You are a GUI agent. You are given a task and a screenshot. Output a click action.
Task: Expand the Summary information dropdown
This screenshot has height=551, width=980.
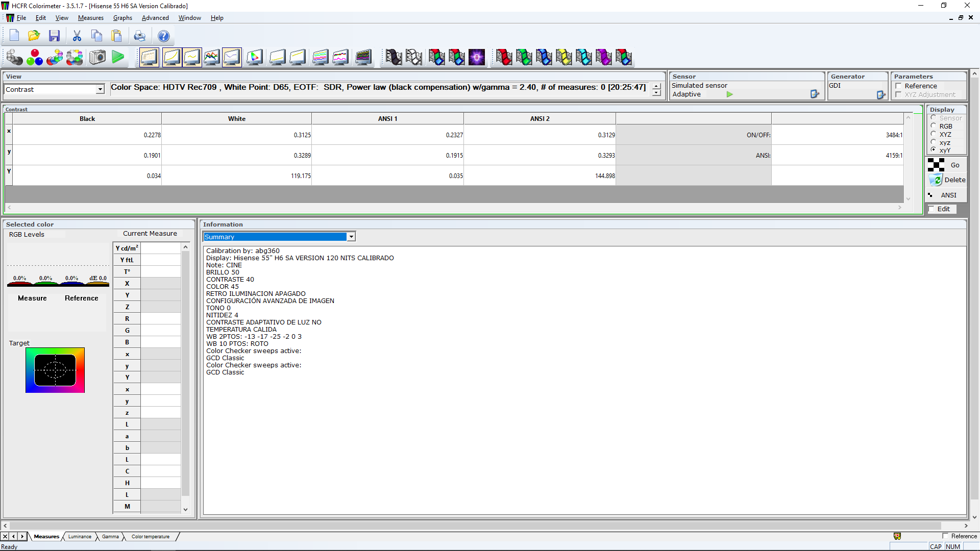[x=351, y=237]
